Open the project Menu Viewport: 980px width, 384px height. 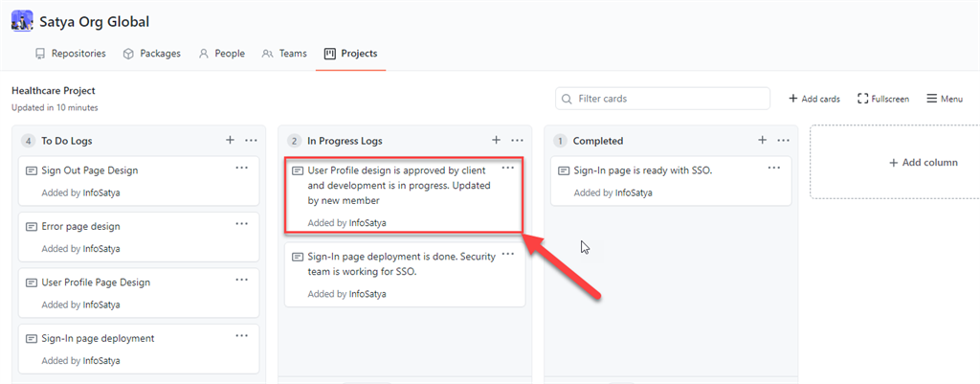945,99
